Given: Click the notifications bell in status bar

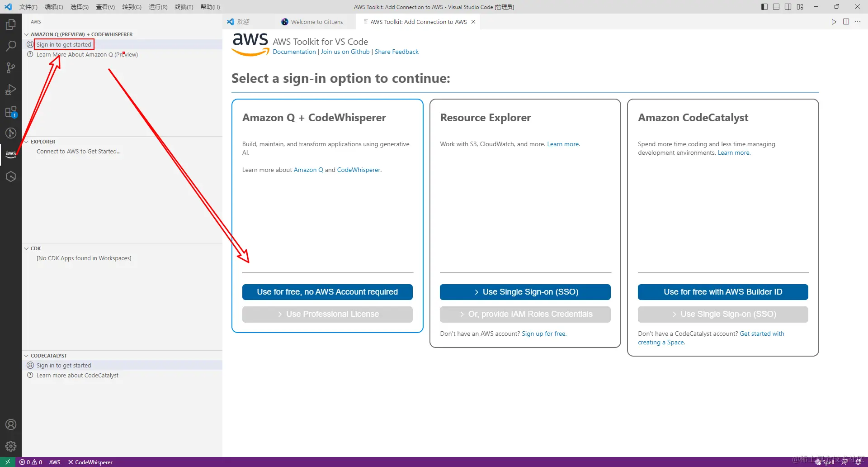Looking at the screenshot, I should pyautogui.click(x=858, y=462).
